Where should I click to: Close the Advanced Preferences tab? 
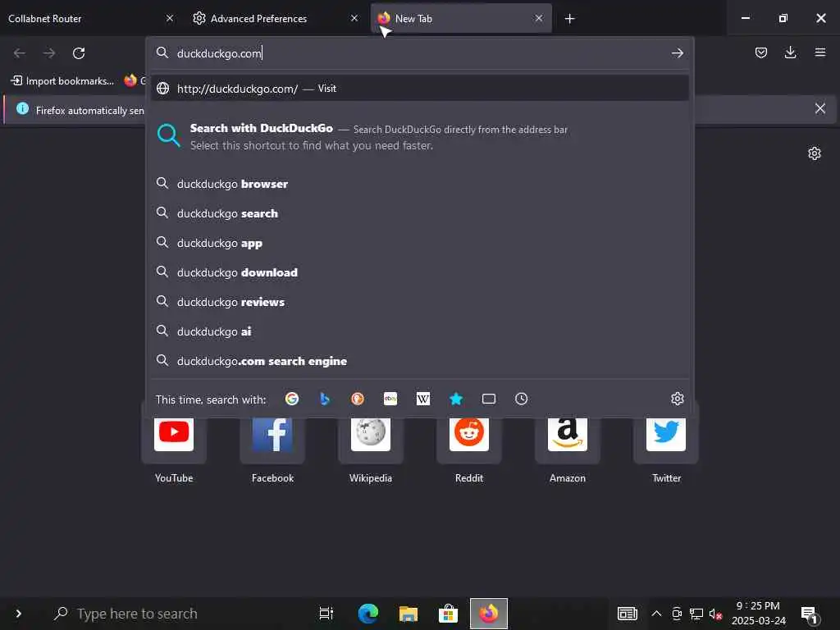tap(354, 18)
